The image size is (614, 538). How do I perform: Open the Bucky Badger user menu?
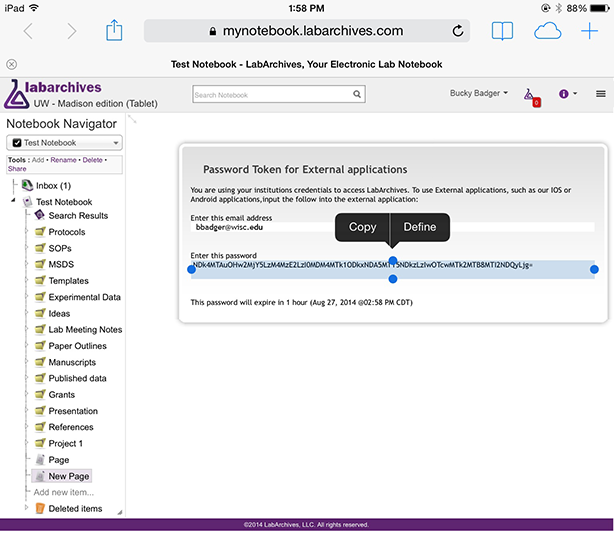479,93
